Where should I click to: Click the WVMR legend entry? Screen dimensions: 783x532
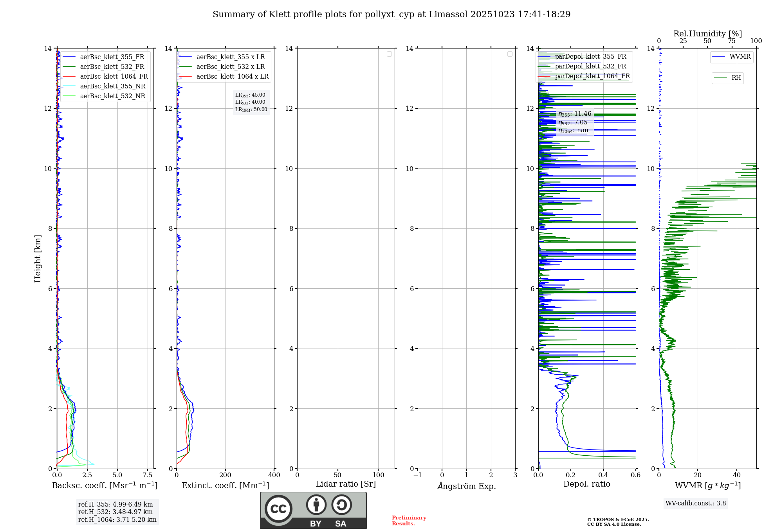(740, 57)
